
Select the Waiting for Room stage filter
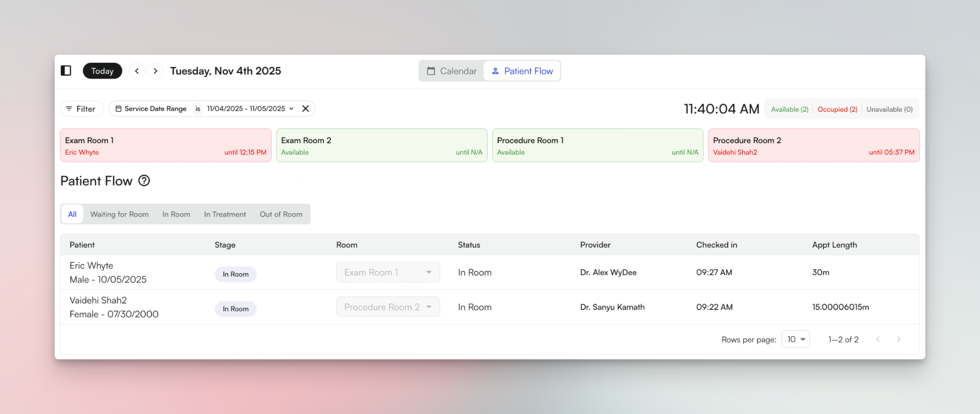119,214
